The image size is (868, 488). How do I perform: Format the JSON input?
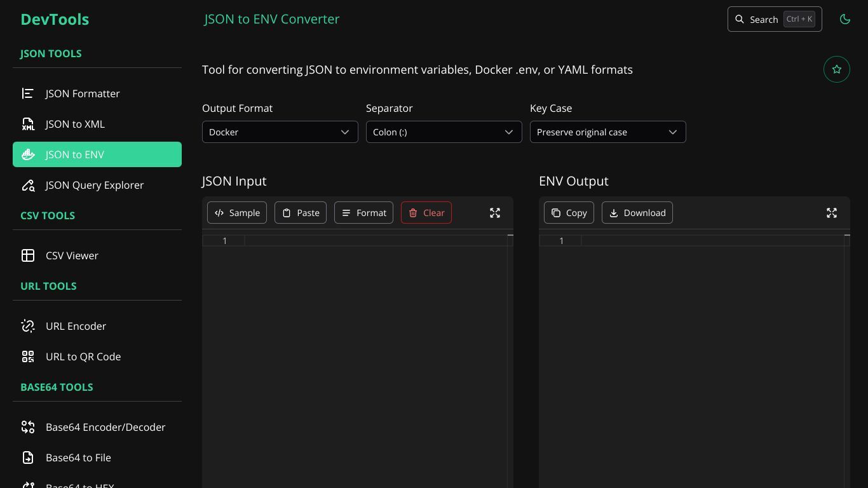click(364, 213)
